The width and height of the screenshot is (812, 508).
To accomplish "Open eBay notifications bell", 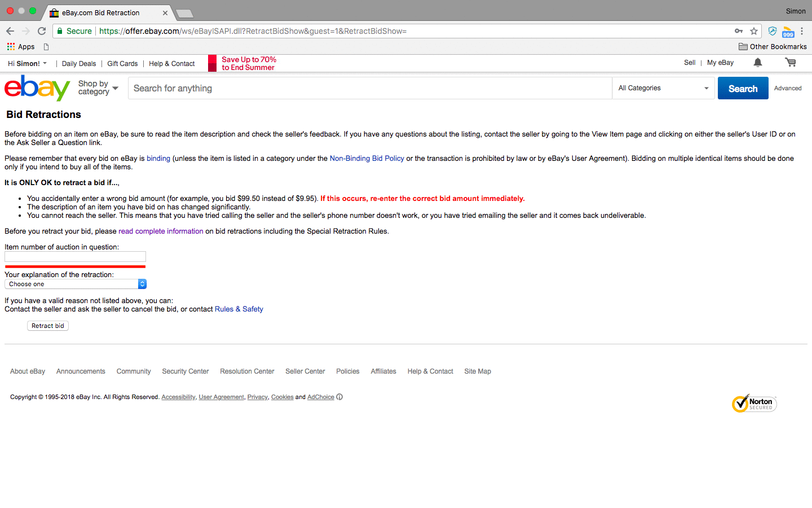I will tap(758, 63).
